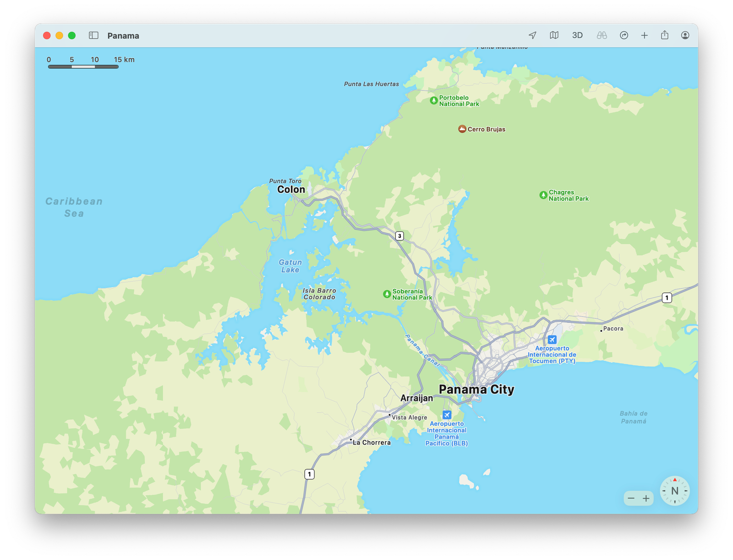The height and width of the screenshot is (560, 733).
Task: Select the Colon city label
Action: click(x=291, y=190)
